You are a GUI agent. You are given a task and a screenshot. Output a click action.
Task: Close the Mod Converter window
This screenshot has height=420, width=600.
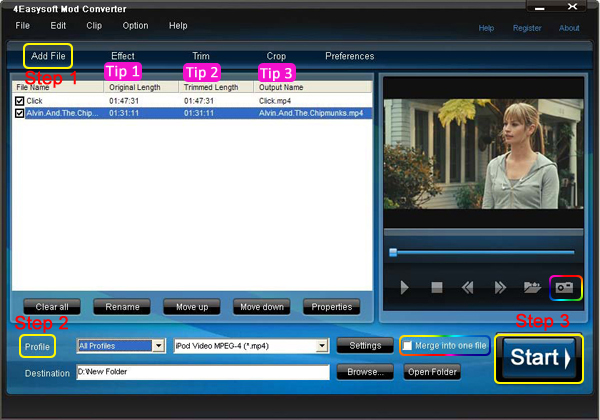(x=572, y=7)
